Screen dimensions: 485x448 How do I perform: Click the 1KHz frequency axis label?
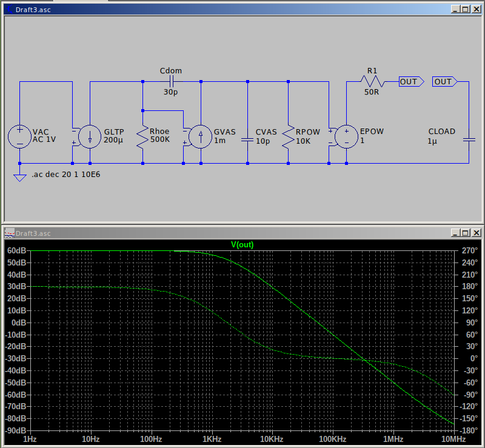click(x=212, y=440)
